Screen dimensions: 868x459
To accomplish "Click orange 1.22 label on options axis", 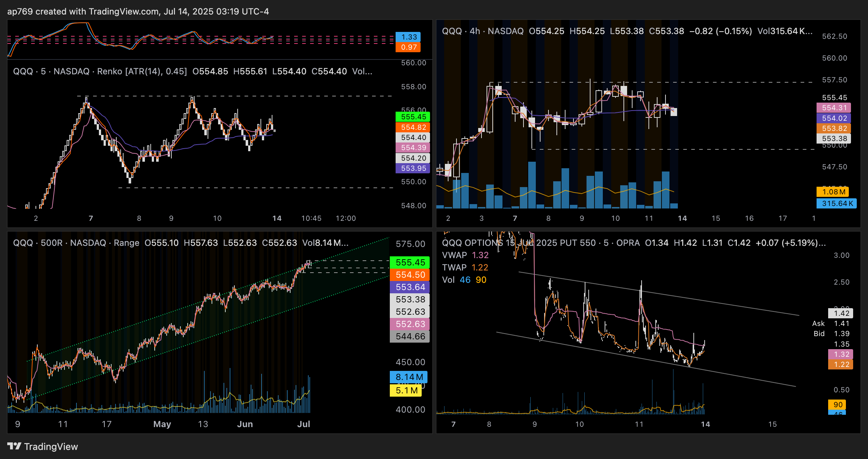I will pos(840,364).
